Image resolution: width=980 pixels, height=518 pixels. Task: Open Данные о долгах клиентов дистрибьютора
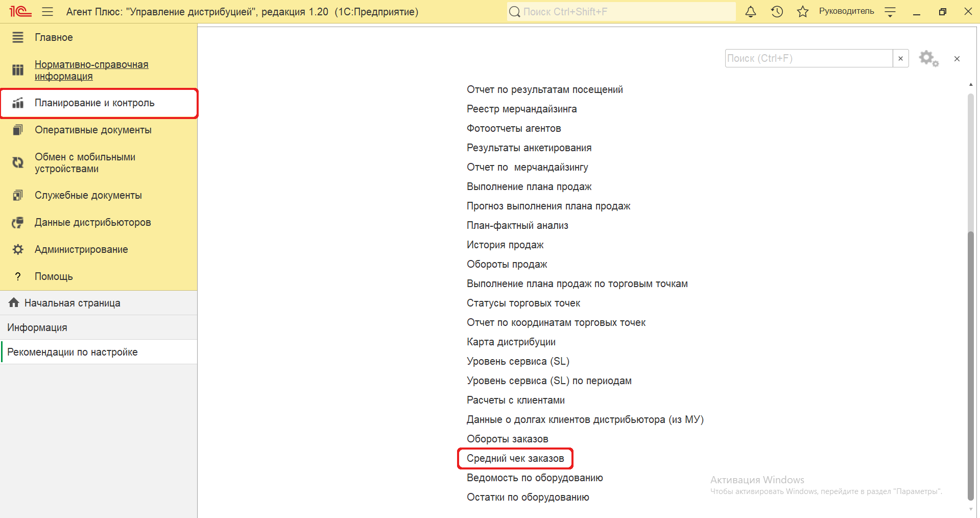585,419
